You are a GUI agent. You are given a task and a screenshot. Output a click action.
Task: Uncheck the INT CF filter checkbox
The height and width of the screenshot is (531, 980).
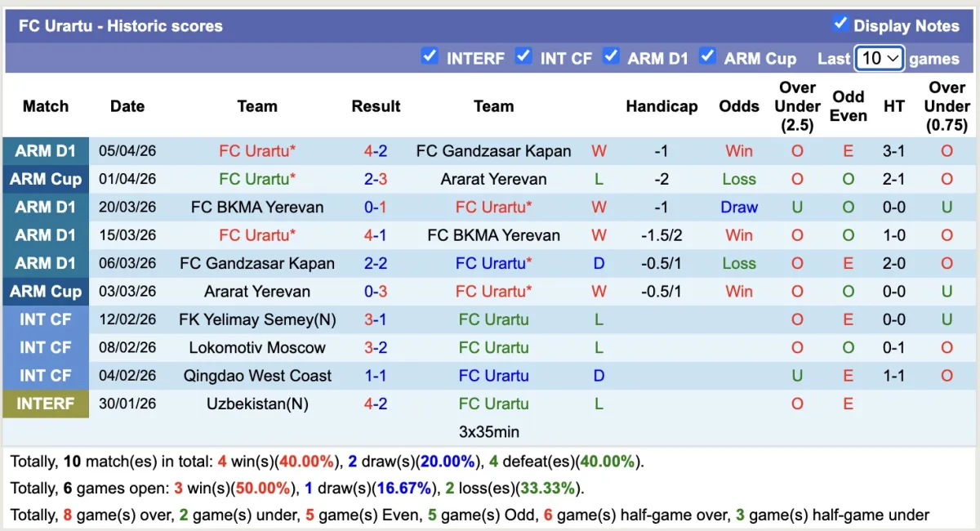[523, 56]
